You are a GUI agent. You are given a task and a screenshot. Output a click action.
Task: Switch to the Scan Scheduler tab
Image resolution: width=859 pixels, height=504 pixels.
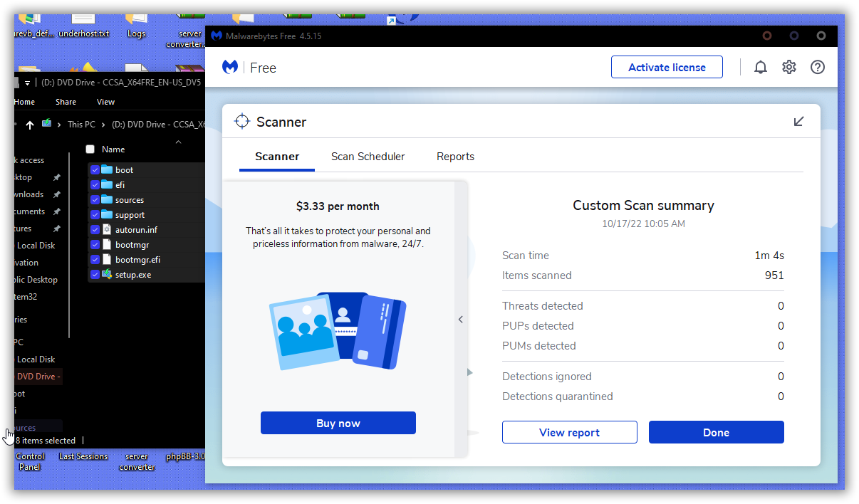pyautogui.click(x=368, y=157)
